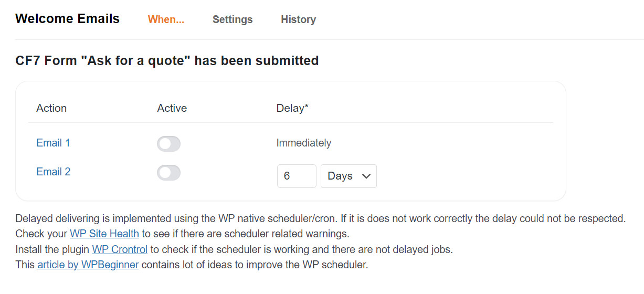Screen dimensions: 644x294
Task: Click the chevron arrow beside Days
Action: click(x=366, y=176)
